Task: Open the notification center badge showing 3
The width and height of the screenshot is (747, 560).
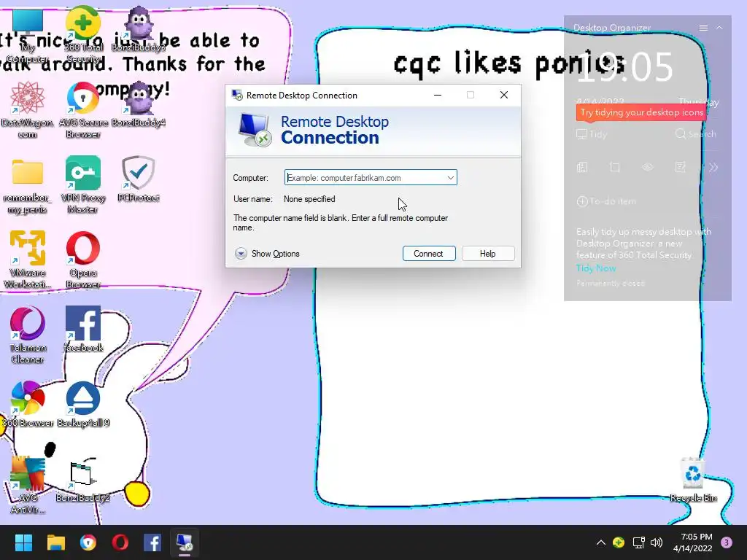Action: [727, 542]
